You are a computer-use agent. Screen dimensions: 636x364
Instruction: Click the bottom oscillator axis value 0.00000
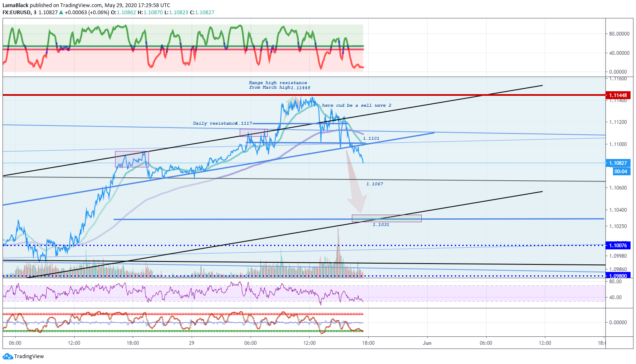coord(618,323)
